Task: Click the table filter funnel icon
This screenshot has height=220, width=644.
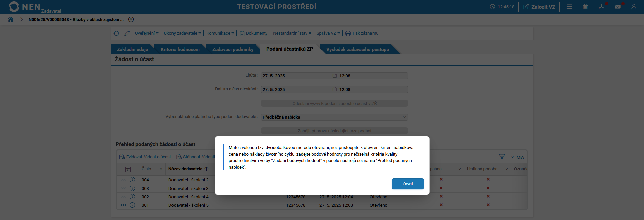Action: (x=502, y=157)
